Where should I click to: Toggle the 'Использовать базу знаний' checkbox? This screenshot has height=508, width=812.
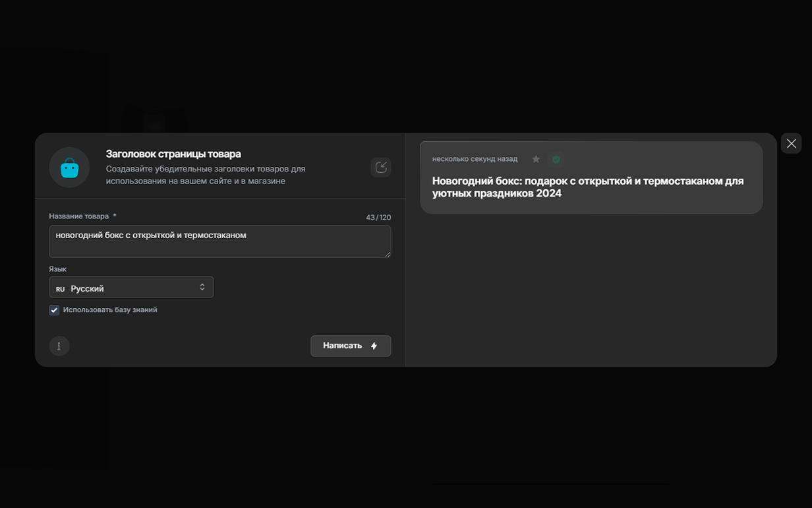click(54, 310)
